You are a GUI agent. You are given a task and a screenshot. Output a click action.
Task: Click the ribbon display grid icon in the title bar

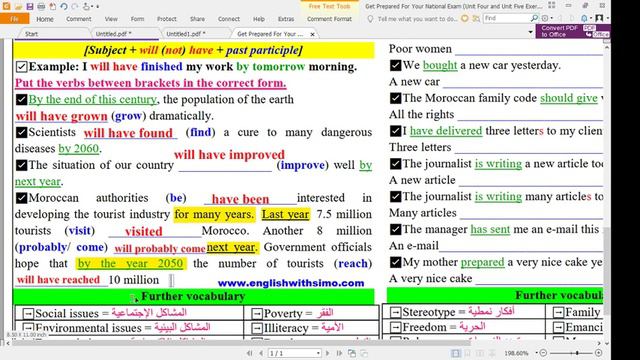552,5
